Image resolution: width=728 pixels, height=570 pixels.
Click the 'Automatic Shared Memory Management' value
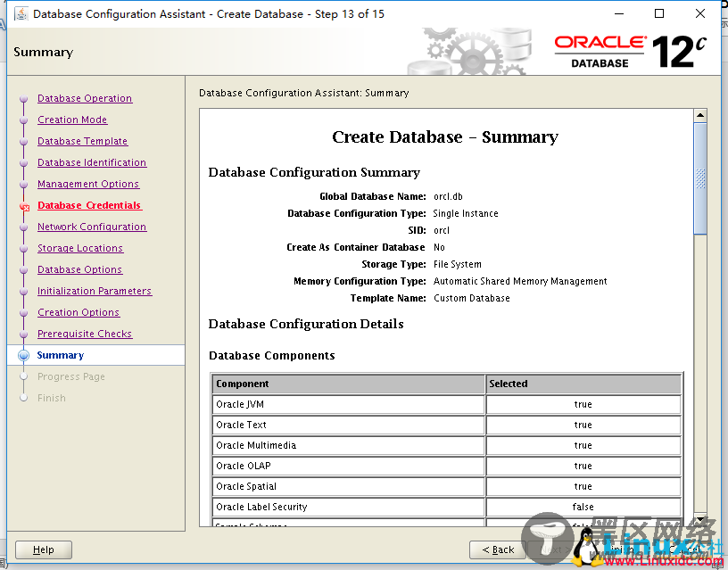point(520,281)
